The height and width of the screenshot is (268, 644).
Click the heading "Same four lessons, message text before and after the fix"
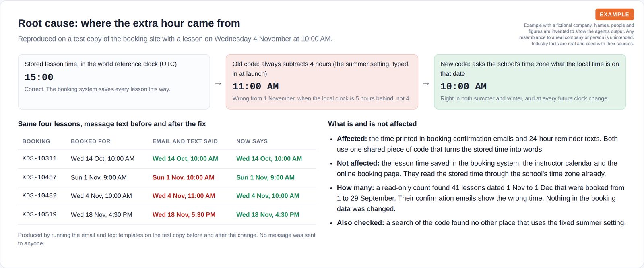point(112,124)
